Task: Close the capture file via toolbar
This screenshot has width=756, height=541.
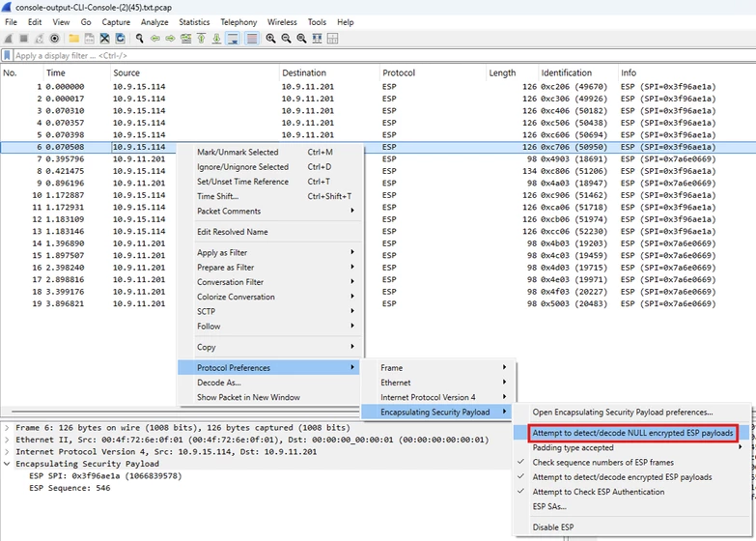Action: click(x=104, y=39)
